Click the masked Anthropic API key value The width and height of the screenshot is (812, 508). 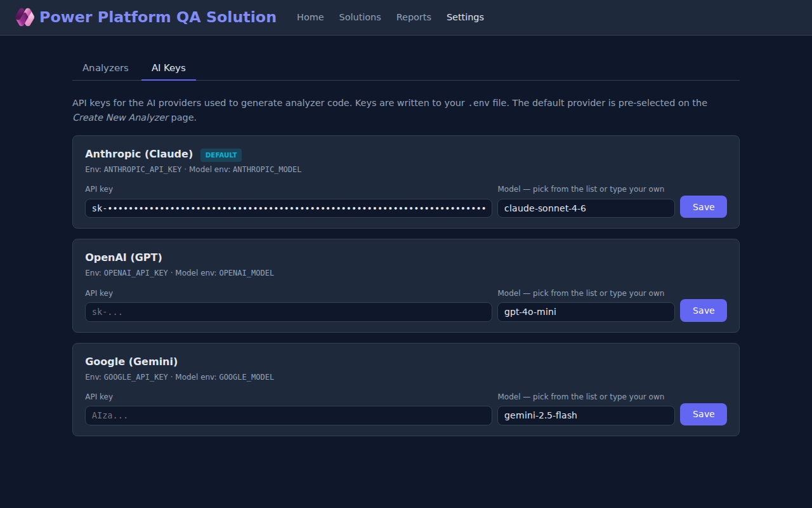coord(288,208)
